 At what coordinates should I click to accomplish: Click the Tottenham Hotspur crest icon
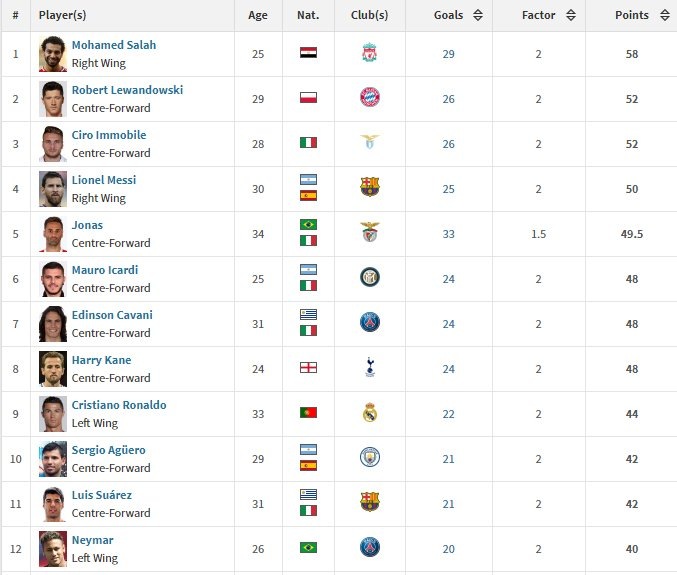[x=370, y=367]
